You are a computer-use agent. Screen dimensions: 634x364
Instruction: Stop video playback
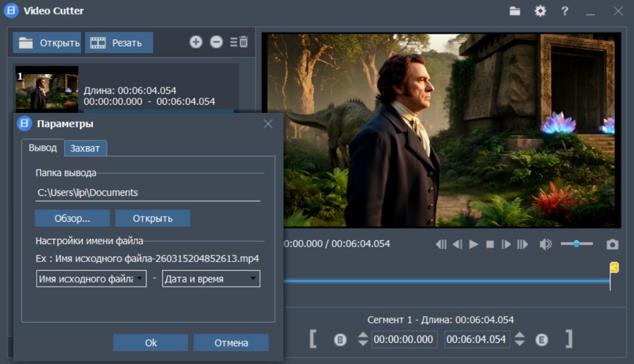pos(490,244)
